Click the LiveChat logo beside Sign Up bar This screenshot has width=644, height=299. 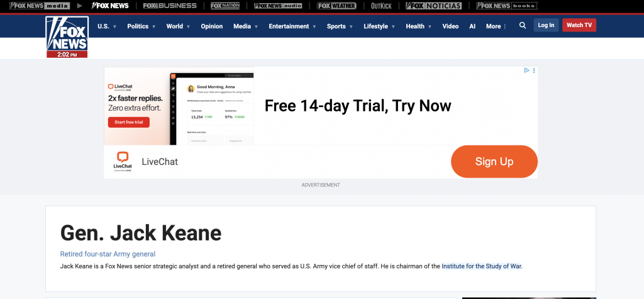(123, 161)
